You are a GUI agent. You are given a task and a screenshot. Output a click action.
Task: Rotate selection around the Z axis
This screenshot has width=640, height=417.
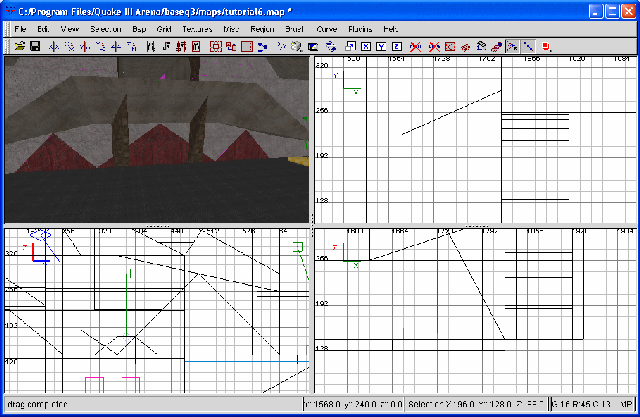pos(131,47)
